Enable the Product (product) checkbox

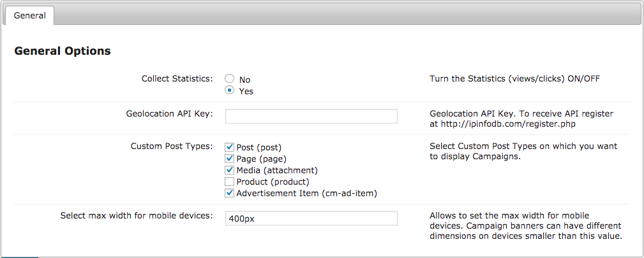coord(230,182)
